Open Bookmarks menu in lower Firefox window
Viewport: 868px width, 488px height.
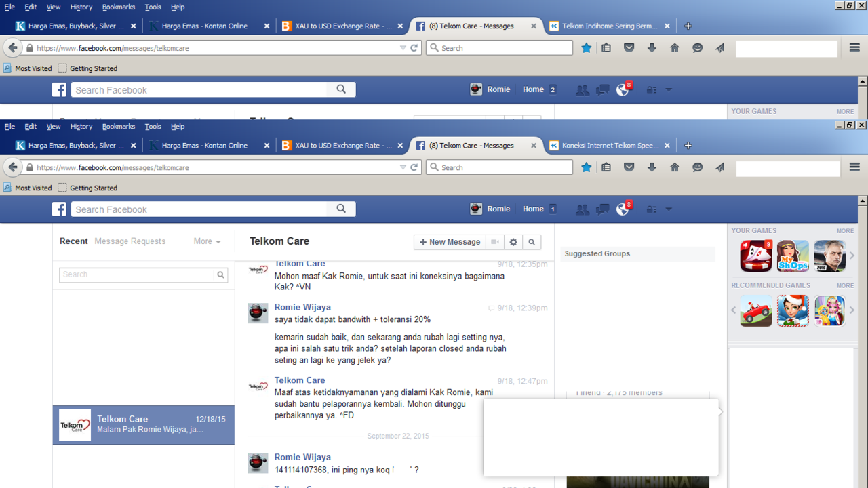(x=119, y=127)
